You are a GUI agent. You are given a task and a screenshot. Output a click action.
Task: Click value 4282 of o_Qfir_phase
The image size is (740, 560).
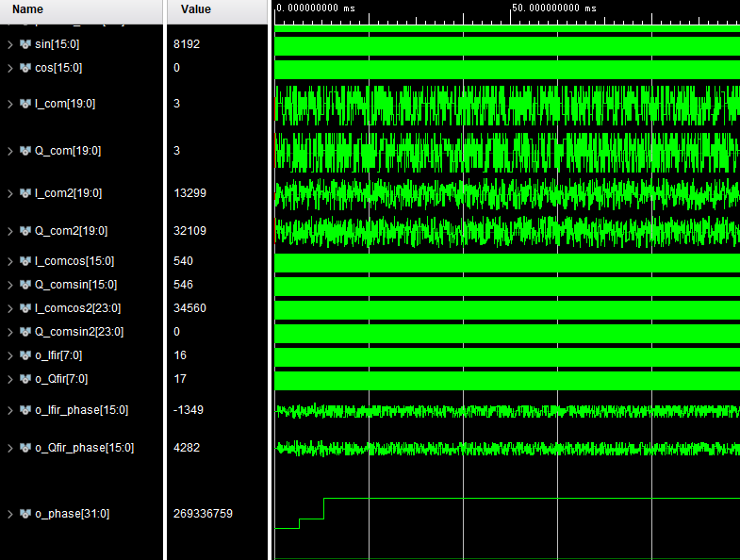187,448
